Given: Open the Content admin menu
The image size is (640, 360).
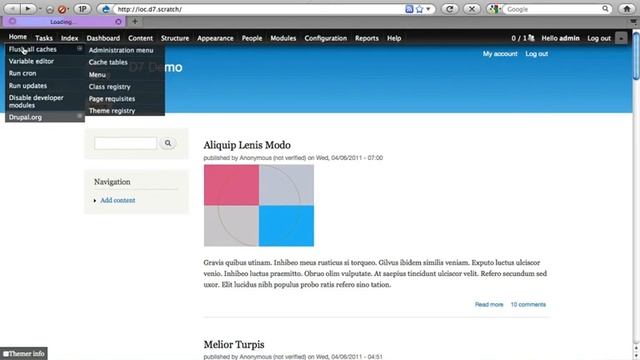Looking at the screenshot, I should tap(140, 38).
